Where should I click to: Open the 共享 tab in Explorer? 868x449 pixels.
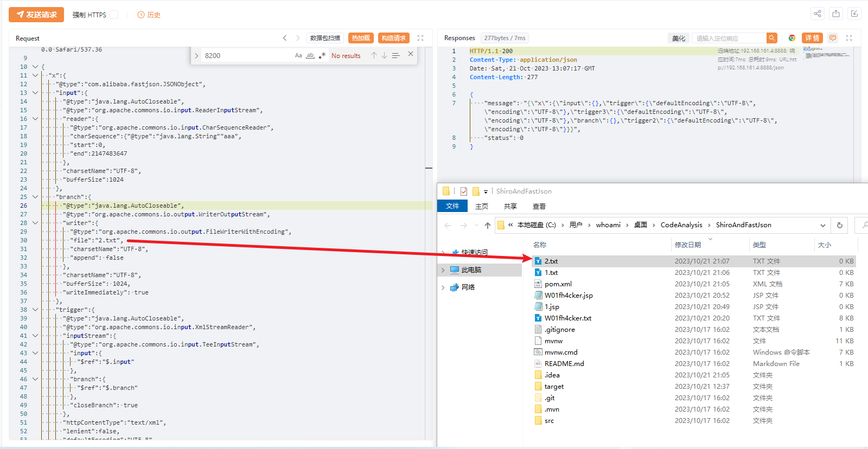click(510, 206)
